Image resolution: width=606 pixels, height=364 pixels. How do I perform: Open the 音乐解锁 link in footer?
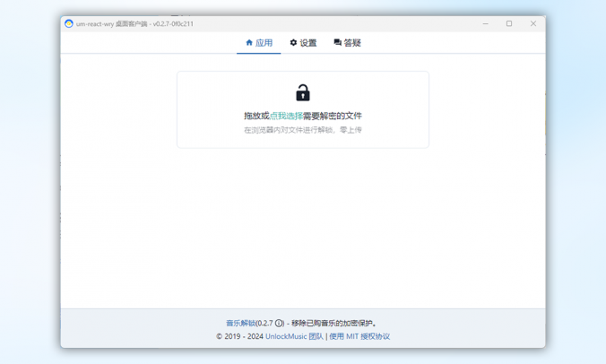pos(240,323)
